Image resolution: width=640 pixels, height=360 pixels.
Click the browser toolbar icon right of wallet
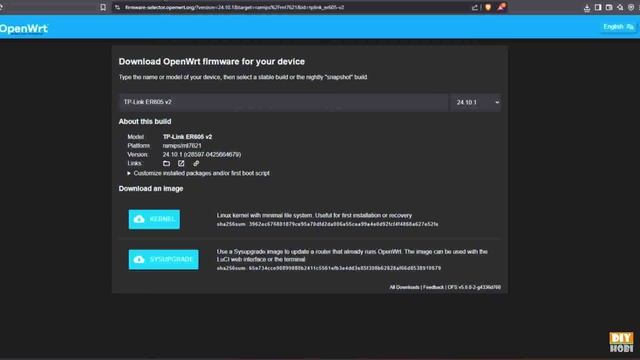pos(620,7)
